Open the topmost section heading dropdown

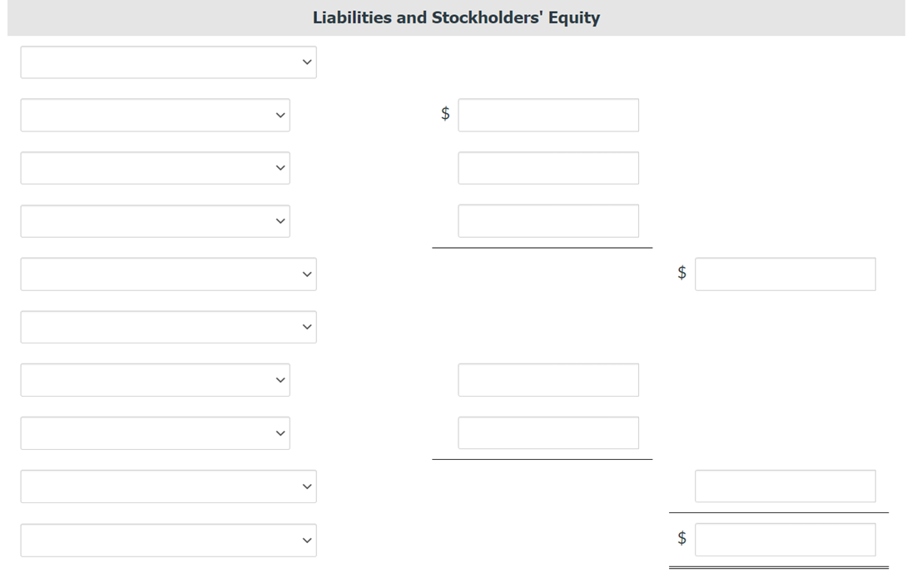click(x=168, y=62)
